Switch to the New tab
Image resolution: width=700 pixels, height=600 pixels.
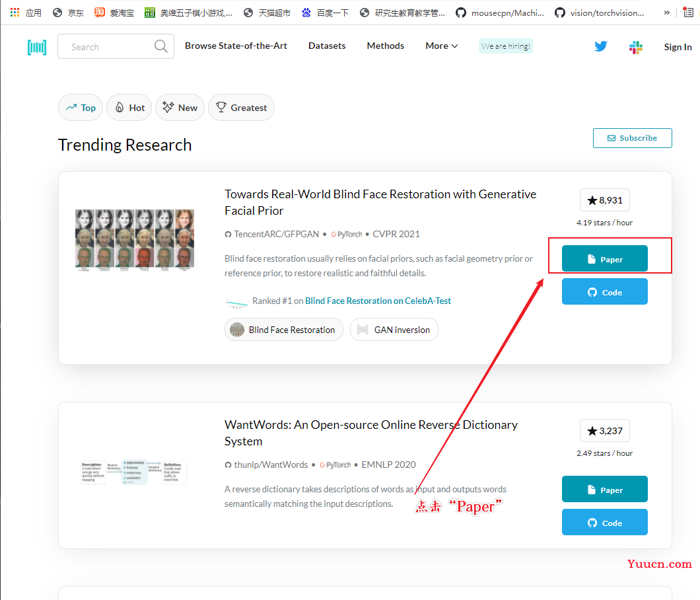[x=180, y=107]
